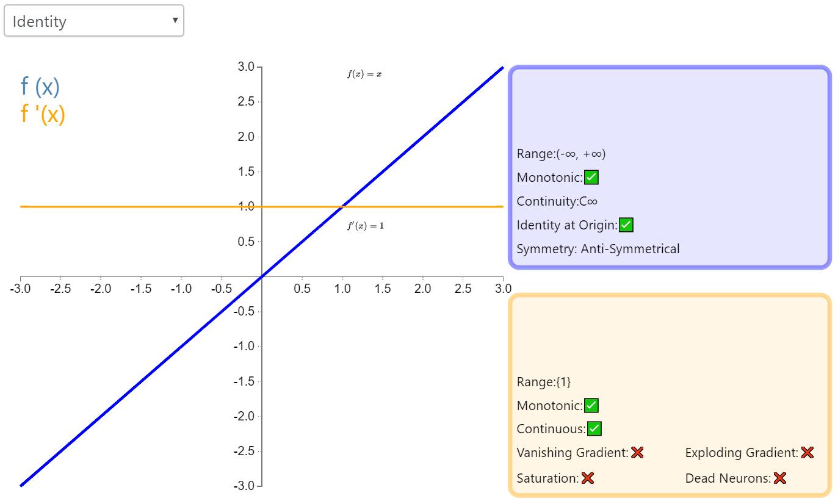The image size is (838, 504).
Task: Click the Continuity:C∞ property text
Action: [557, 201]
